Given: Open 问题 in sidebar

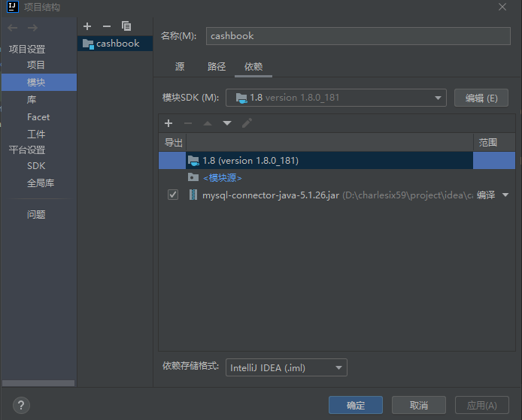Looking at the screenshot, I should pos(36,214).
